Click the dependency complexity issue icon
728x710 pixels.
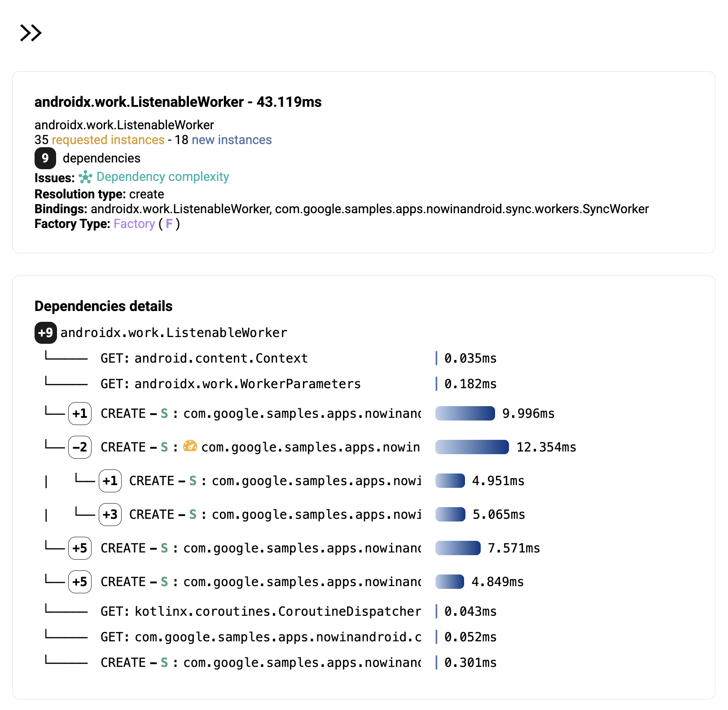pyautogui.click(x=85, y=177)
